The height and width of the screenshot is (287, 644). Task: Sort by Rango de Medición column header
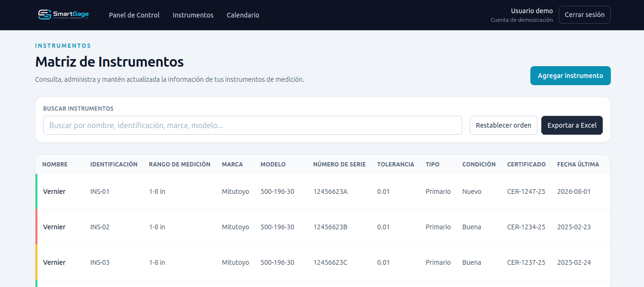pyautogui.click(x=179, y=165)
